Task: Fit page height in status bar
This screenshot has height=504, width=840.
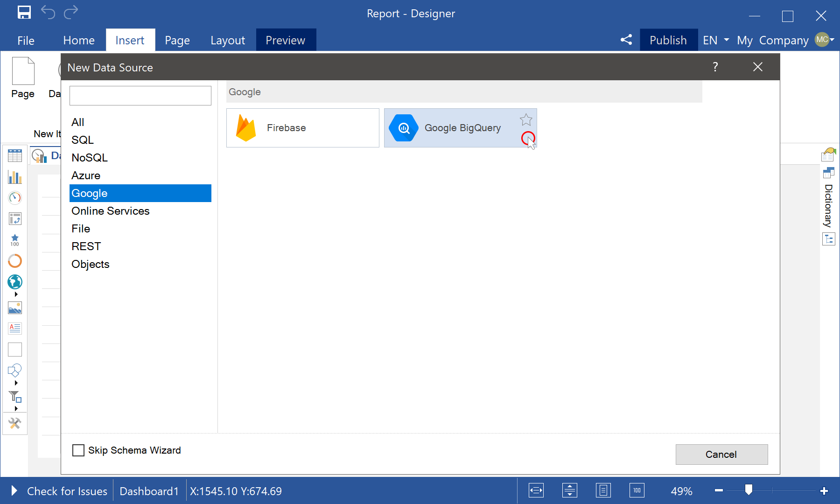Action: 570,490
